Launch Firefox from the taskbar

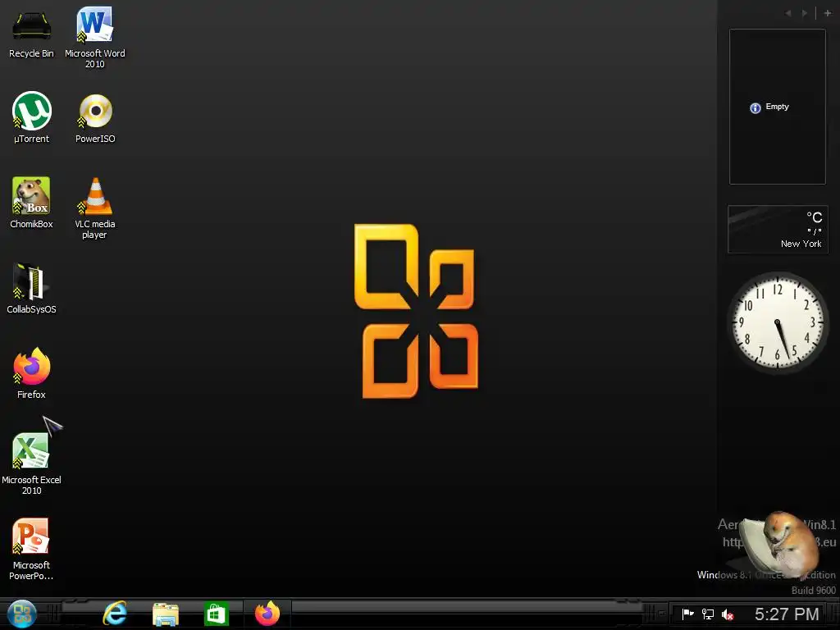pyautogui.click(x=267, y=614)
